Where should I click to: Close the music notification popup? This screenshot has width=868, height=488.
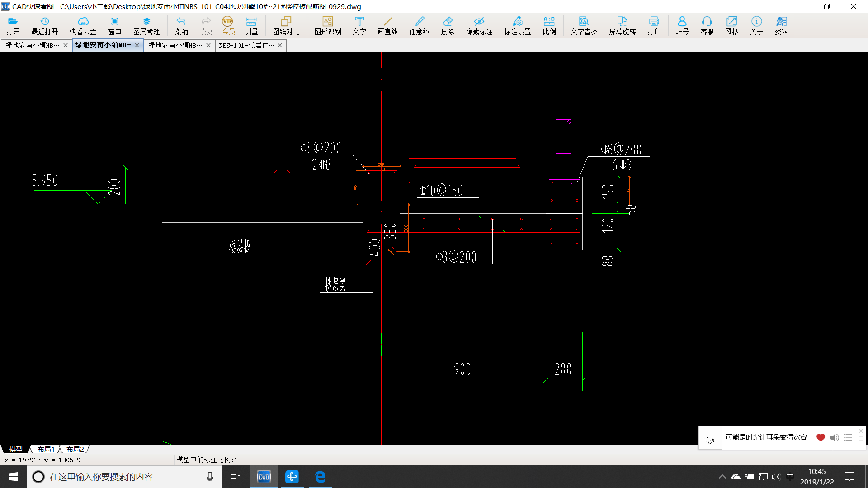(861, 431)
